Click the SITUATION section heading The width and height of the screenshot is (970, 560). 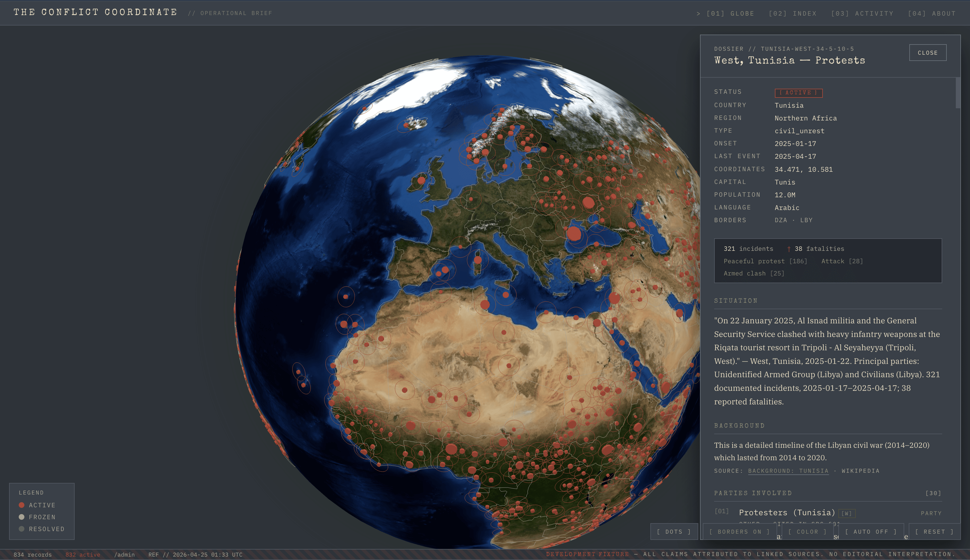point(736,301)
